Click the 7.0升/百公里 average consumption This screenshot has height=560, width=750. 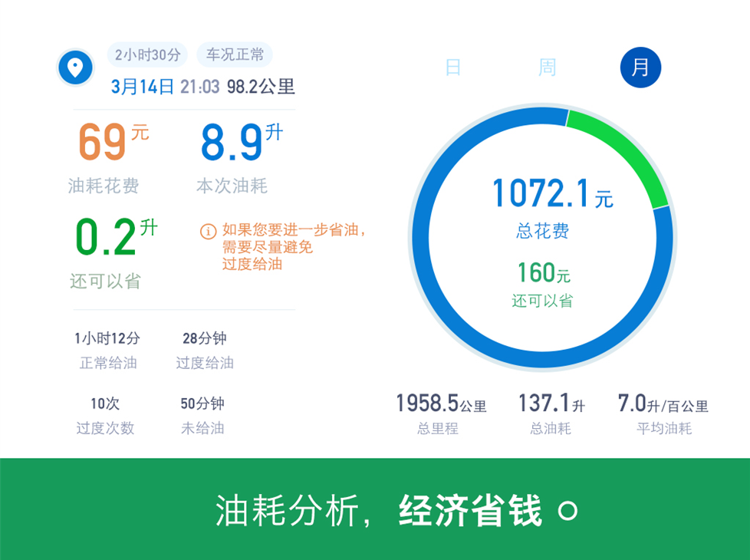pos(663,404)
